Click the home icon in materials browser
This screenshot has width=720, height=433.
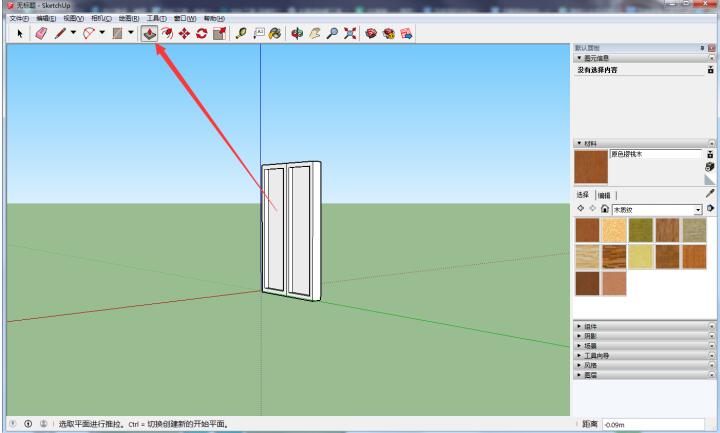pos(604,208)
